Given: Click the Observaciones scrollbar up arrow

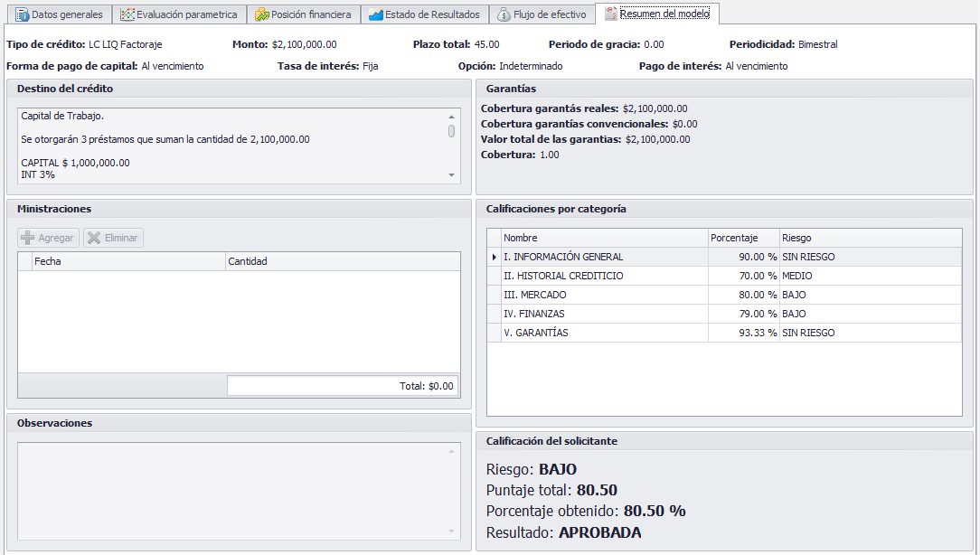Looking at the screenshot, I should pos(451,451).
